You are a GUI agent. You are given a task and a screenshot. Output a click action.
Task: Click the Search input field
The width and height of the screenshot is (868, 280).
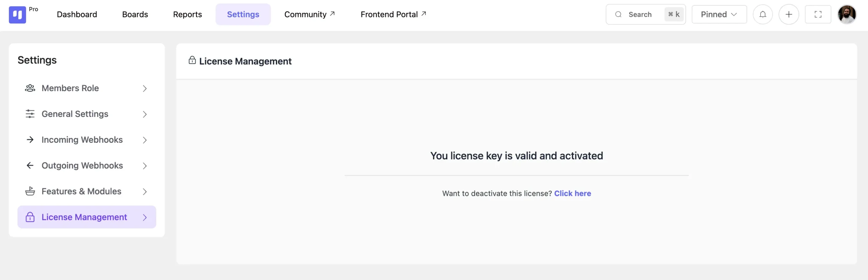pos(639,15)
